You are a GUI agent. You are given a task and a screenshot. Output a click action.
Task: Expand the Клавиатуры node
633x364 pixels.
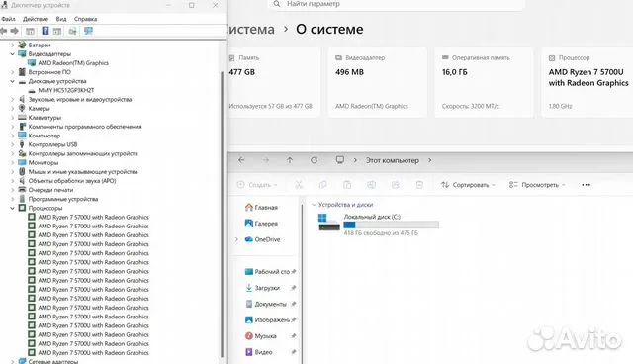[x=13, y=118]
